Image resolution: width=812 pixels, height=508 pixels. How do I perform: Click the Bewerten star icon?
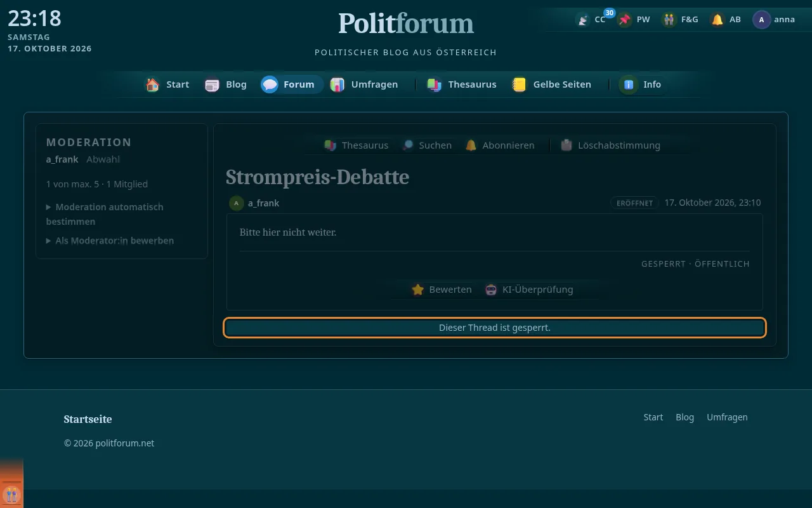click(x=417, y=290)
